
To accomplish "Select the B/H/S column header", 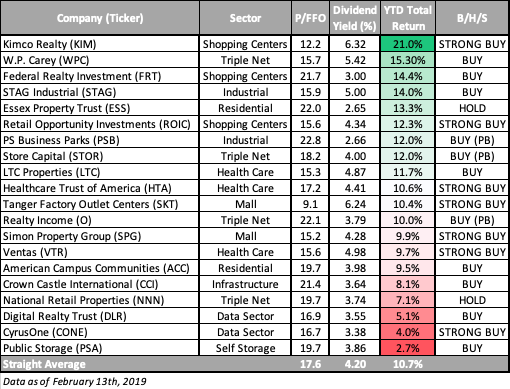I will pyautogui.click(x=472, y=18).
